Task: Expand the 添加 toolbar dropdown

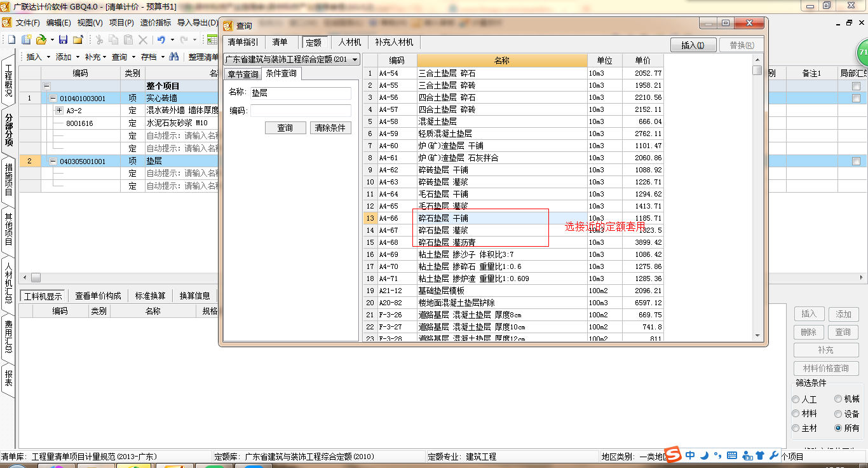Action: pyautogui.click(x=78, y=57)
